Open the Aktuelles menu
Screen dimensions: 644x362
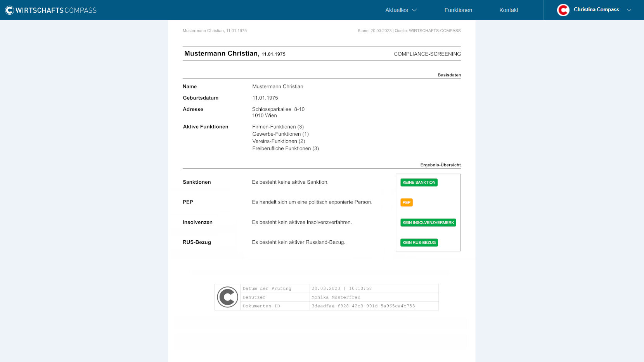point(396,10)
